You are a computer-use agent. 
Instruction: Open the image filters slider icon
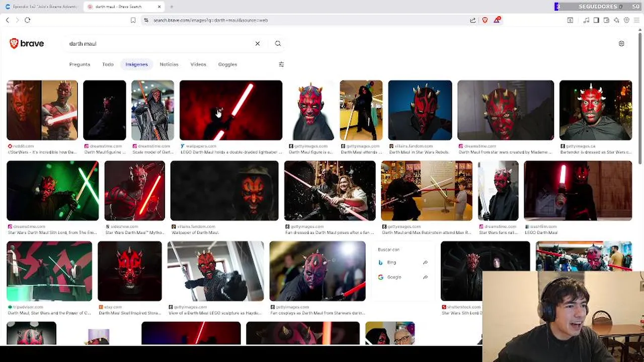(281, 64)
